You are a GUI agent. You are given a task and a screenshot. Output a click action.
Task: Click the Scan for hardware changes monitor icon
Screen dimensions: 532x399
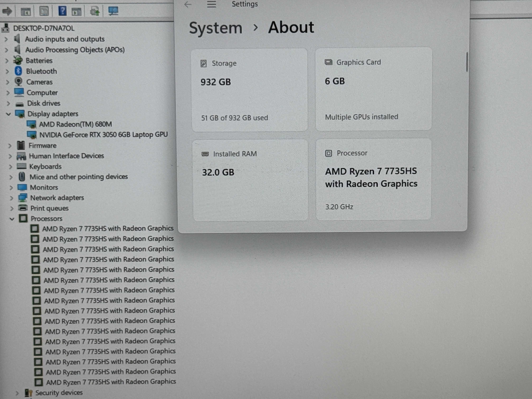(113, 11)
